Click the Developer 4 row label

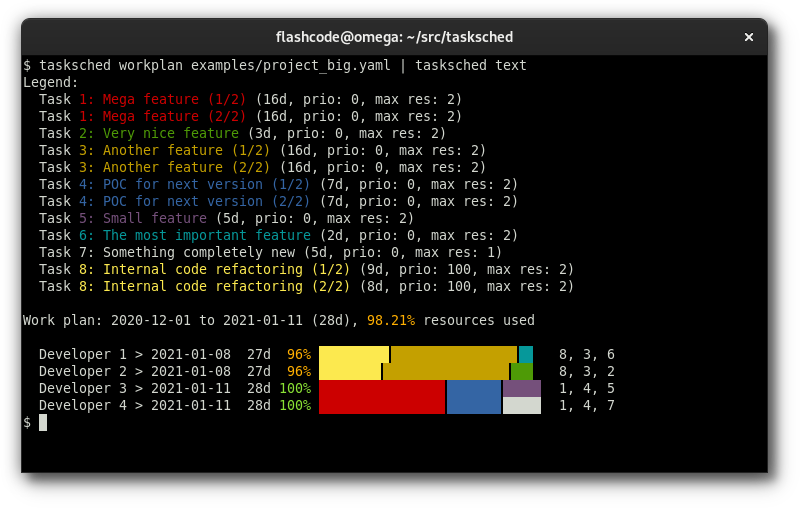[82, 405]
